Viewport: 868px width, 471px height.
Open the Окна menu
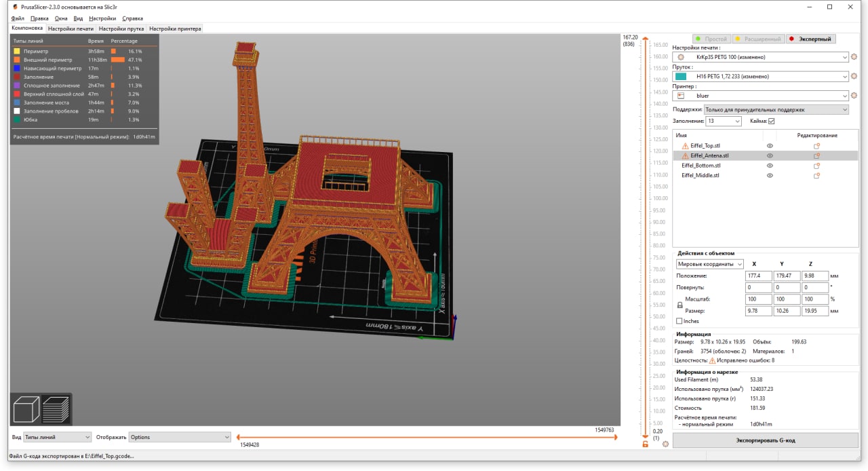coord(61,18)
